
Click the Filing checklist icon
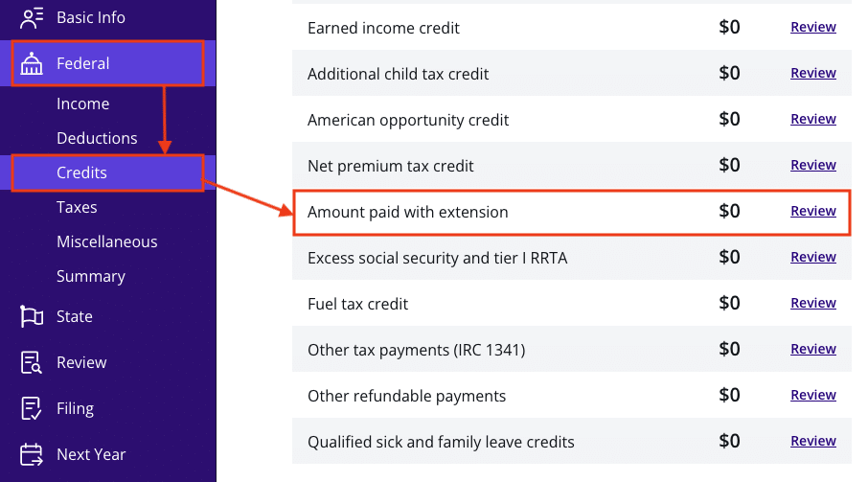[32, 408]
